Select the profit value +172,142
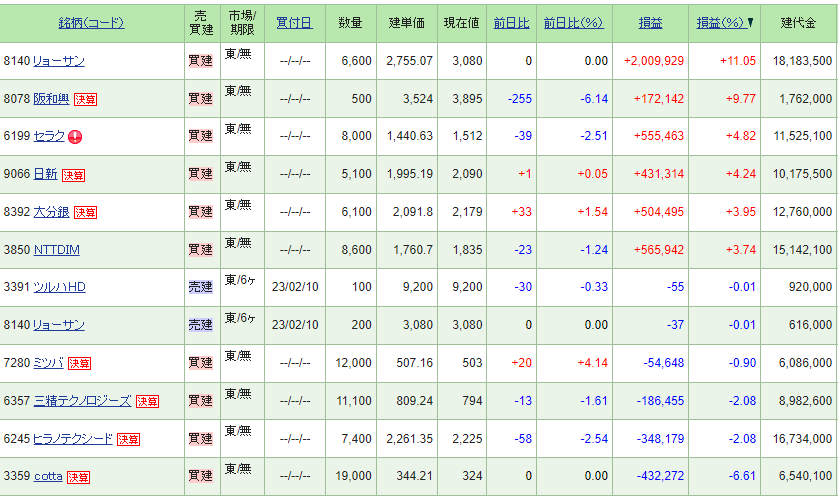838x503 pixels. click(x=658, y=99)
